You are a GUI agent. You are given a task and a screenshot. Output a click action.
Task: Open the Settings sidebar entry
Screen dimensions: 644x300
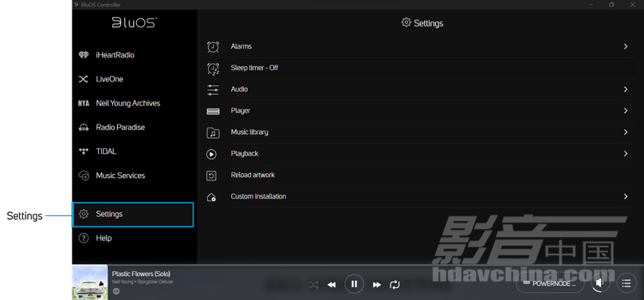(x=132, y=214)
